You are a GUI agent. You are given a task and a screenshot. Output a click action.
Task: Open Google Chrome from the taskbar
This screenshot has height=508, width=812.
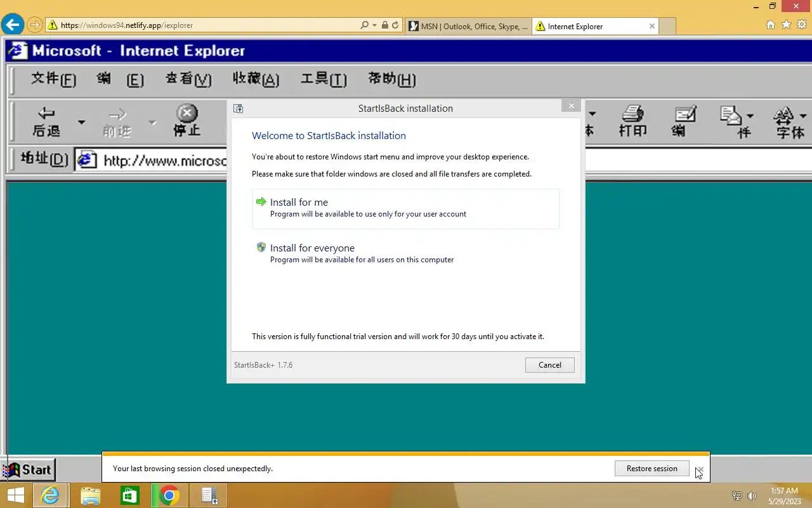[169, 495]
